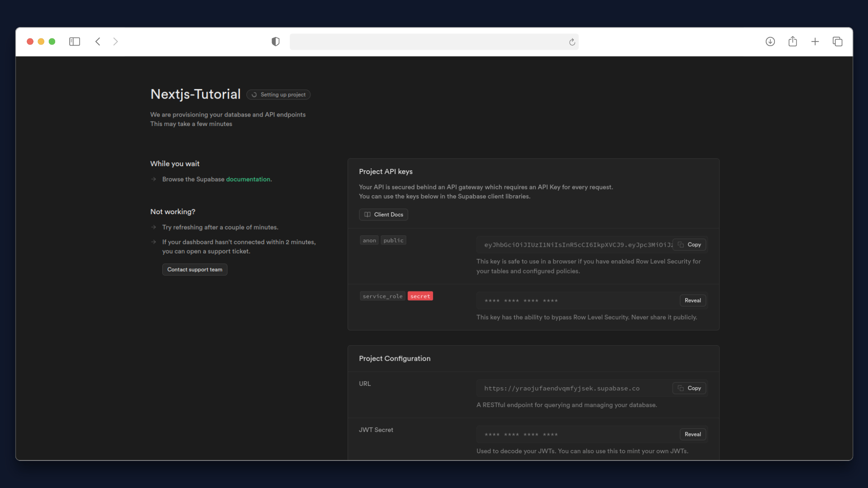Reveal the JWT Secret value
The height and width of the screenshot is (488, 868).
click(x=693, y=434)
